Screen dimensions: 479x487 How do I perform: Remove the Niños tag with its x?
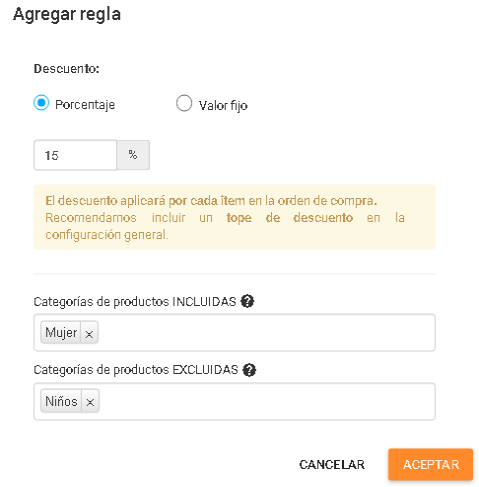(90, 402)
